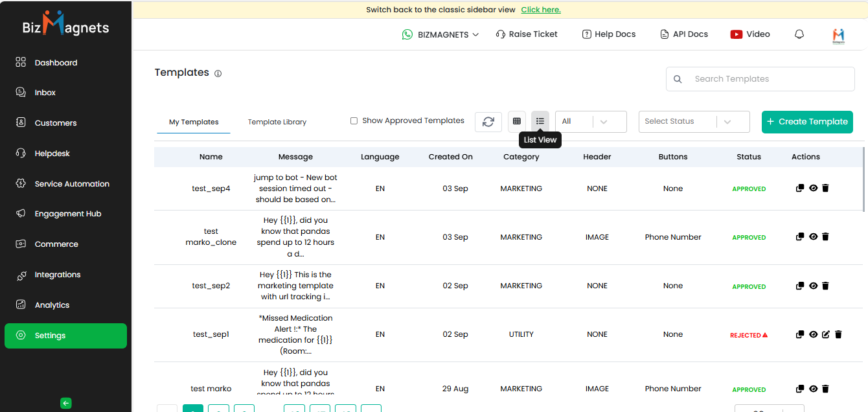Edit the rejected test_sep1 template
This screenshot has width=868, height=412.
(825, 335)
